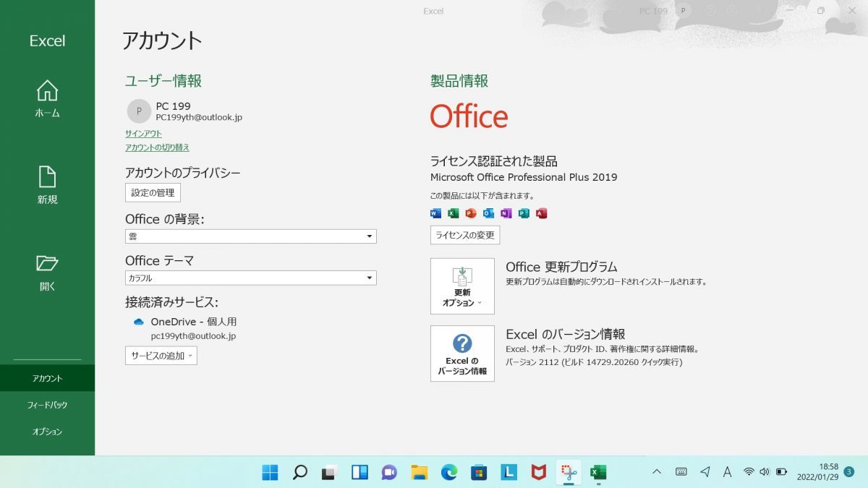Click the PowerPoint icon in product list
This screenshot has height=488, width=868.
471,213
